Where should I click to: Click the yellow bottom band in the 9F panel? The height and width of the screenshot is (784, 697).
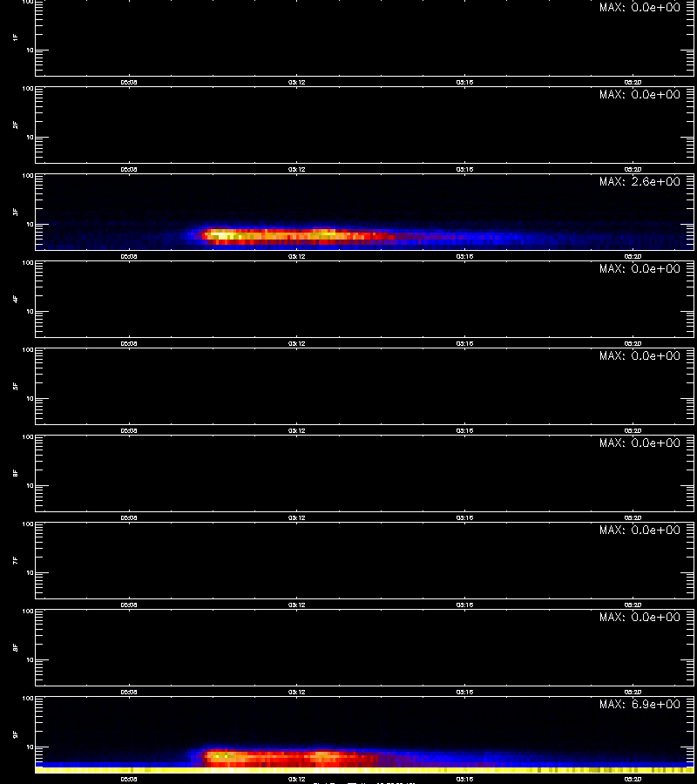(364, 770)
